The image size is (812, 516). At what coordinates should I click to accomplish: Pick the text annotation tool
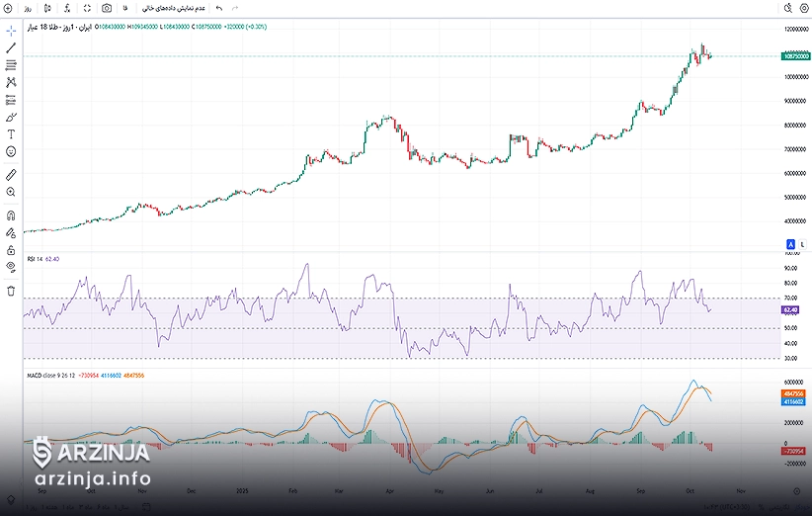[11, 133]
